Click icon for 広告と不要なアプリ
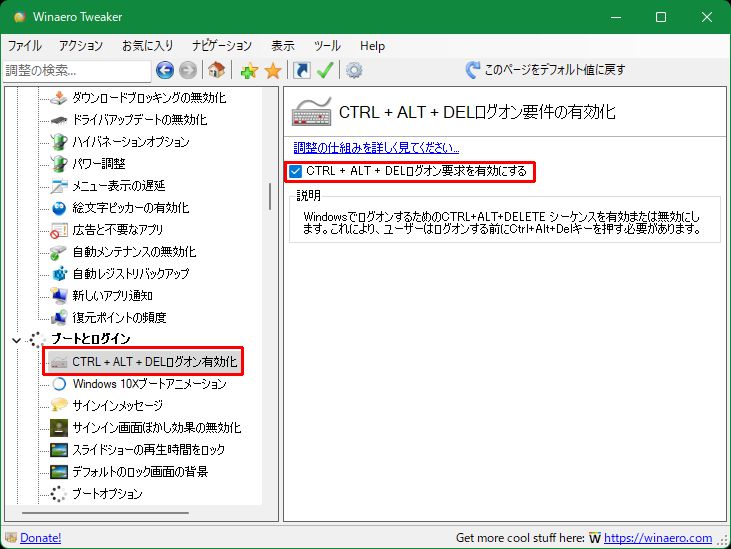The height and width of the screenshot is (549, 731). (59, 230)
